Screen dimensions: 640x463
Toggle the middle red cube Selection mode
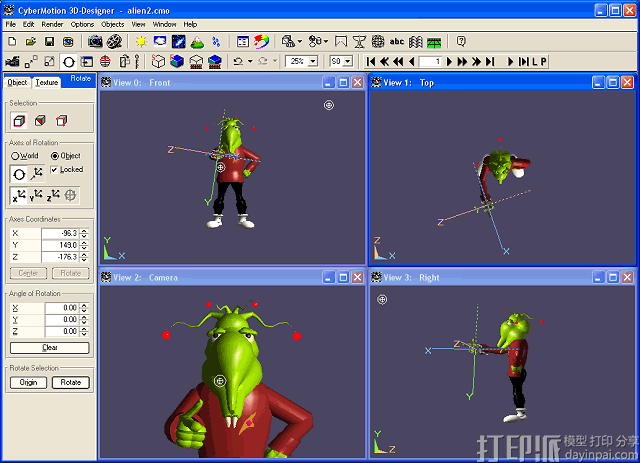click(x=40, y=120)
